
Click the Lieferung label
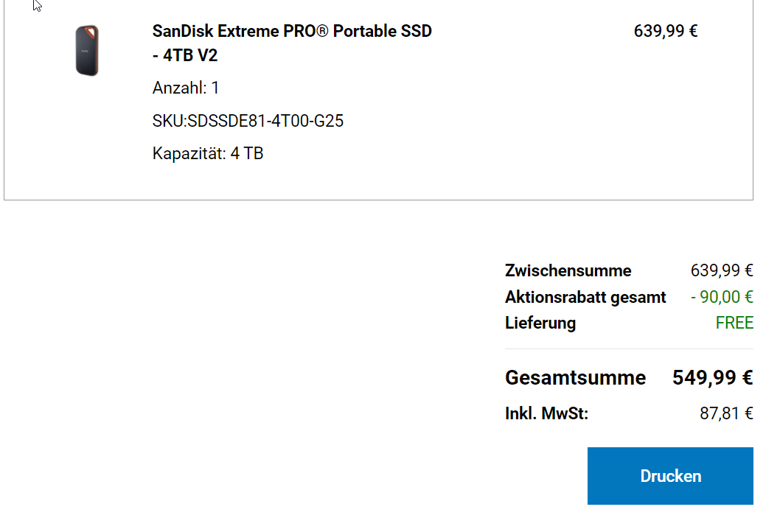(x=540, y=323)
